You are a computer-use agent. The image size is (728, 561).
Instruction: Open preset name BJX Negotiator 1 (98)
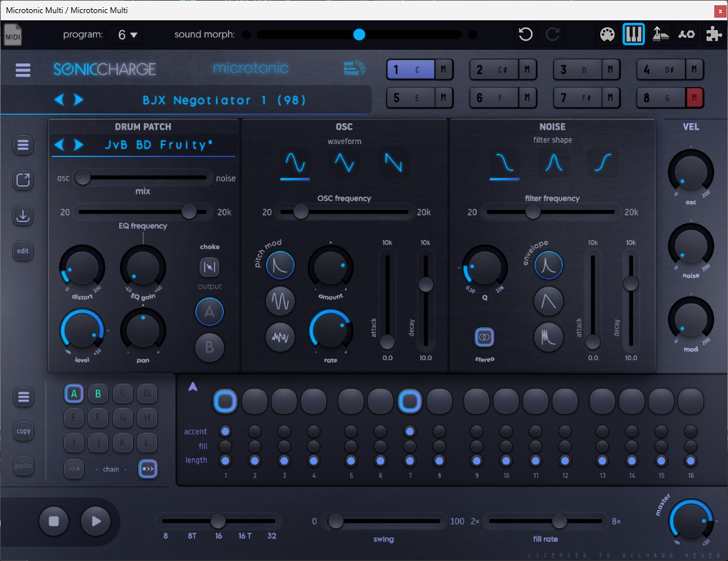point(224,100)
